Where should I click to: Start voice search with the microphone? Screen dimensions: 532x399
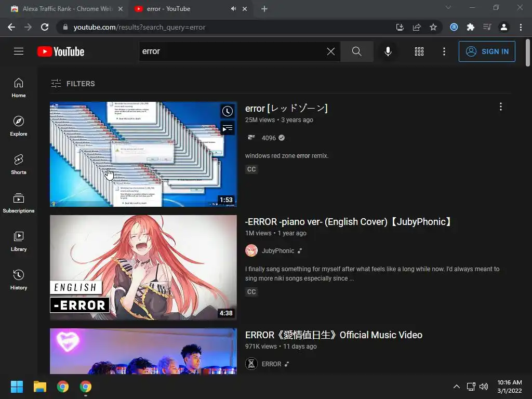click(388, 51)
